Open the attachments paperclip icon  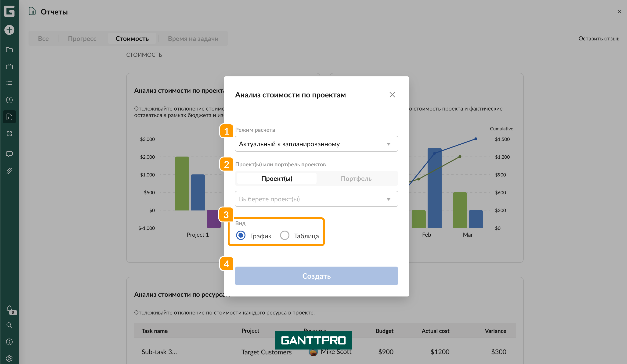click(x=9, y=171)
